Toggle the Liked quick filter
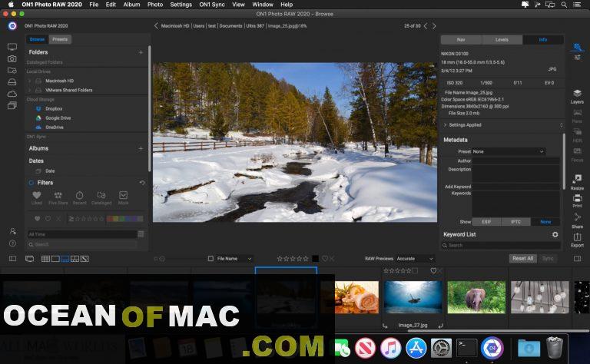Screen dimensions: 590x364 [x=37, y=197]
